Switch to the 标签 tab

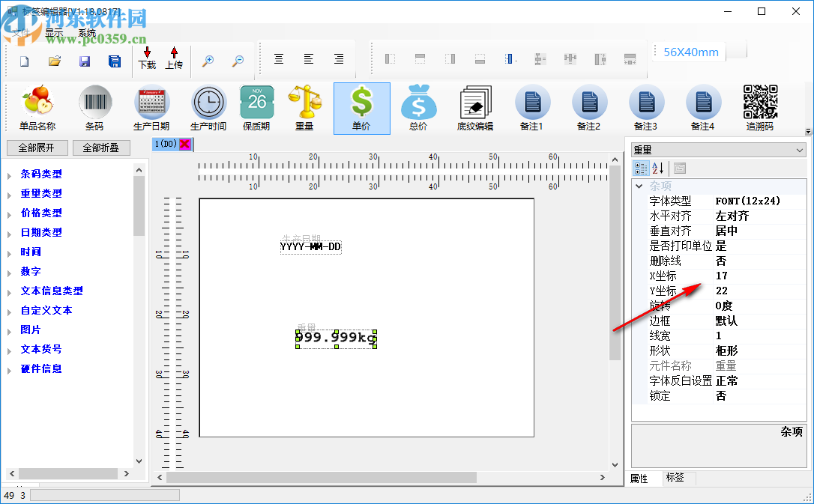pyautogui.click(x=675, y=478)
